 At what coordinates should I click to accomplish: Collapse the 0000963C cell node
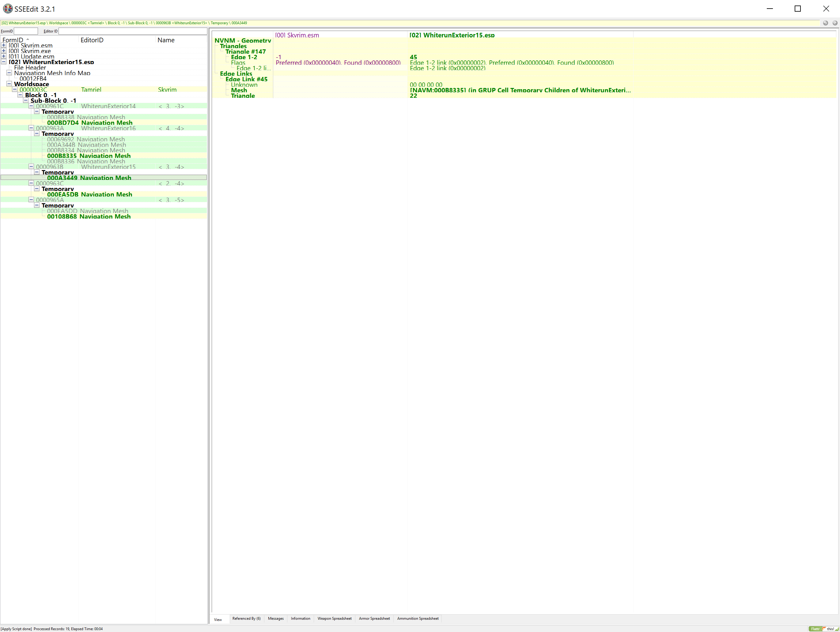[31, 183]
